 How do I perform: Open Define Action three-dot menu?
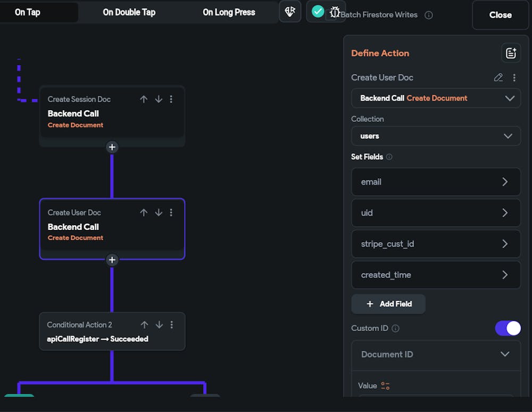coord(514,78)
